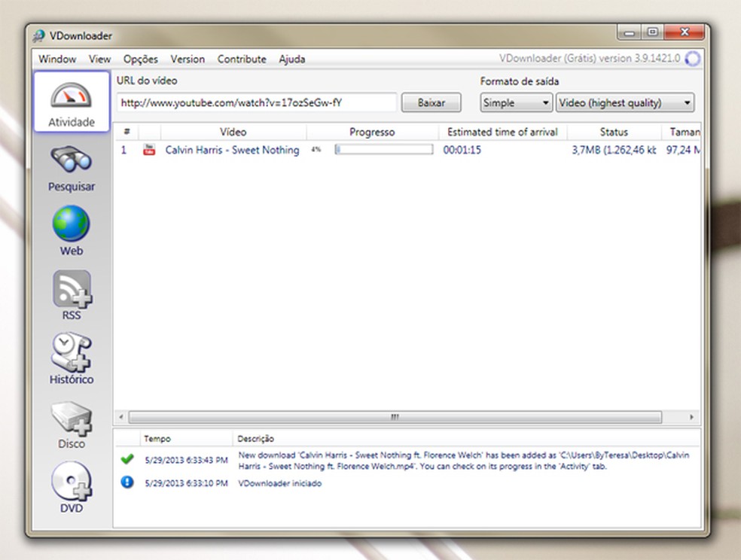Click the download progress bar
741x560 pixels.
383,150
